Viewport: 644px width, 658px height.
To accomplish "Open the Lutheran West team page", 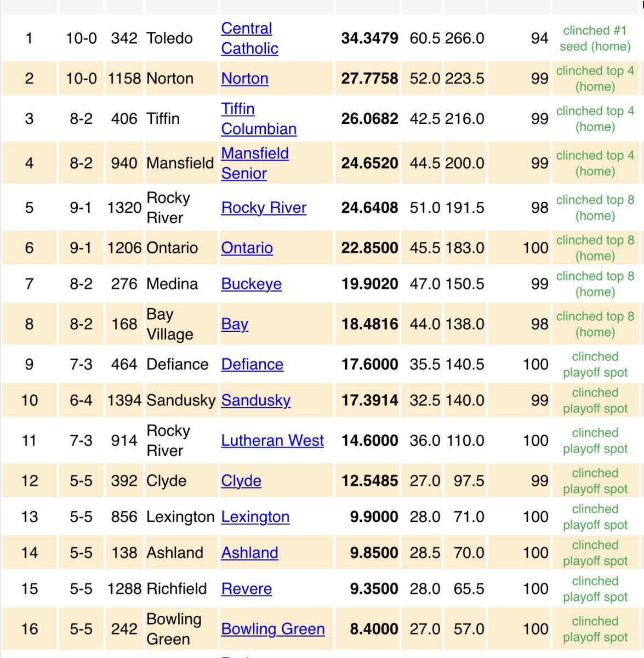I will [272, 441].
